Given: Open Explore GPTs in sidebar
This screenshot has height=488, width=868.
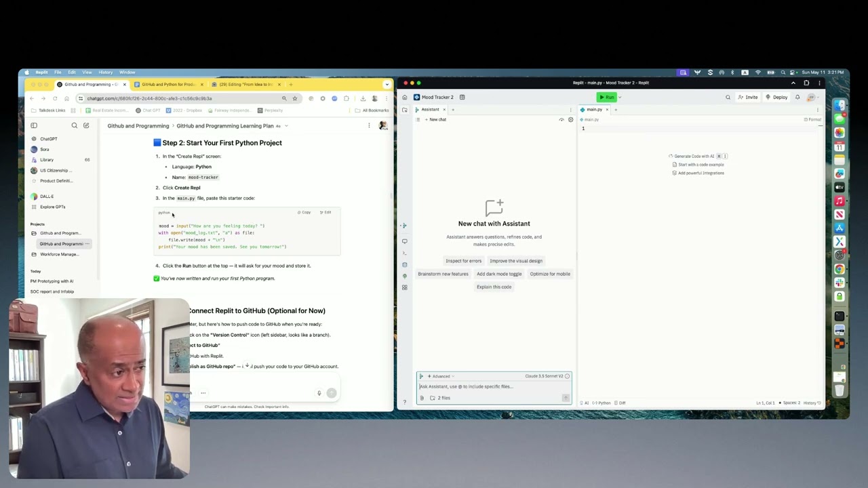Looking at the screenshot, I should (x=52, y=207).
